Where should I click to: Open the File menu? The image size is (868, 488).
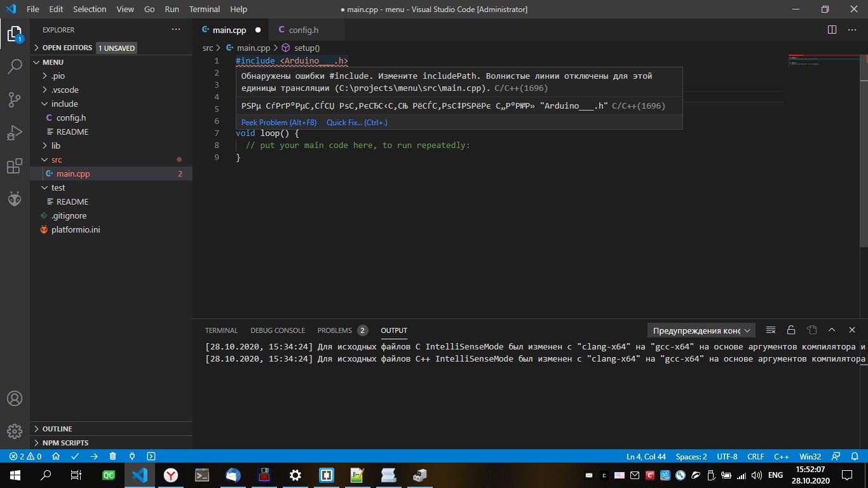[33, 10]
